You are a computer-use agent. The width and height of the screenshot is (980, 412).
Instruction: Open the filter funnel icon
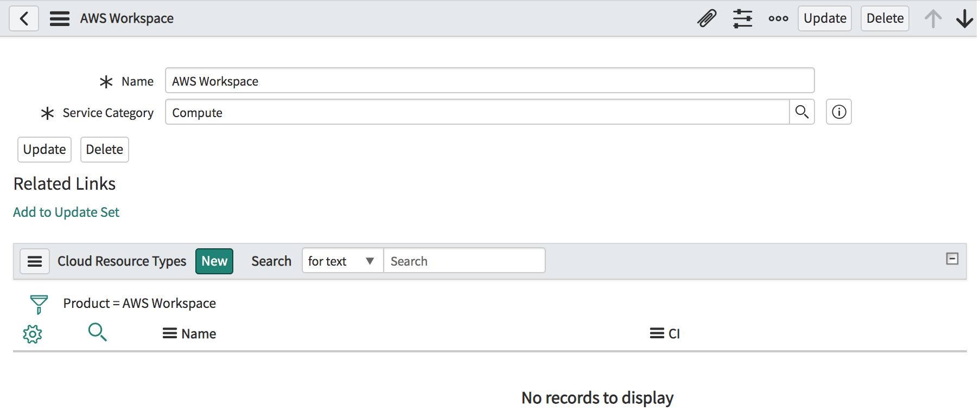[x=39, y=304]
